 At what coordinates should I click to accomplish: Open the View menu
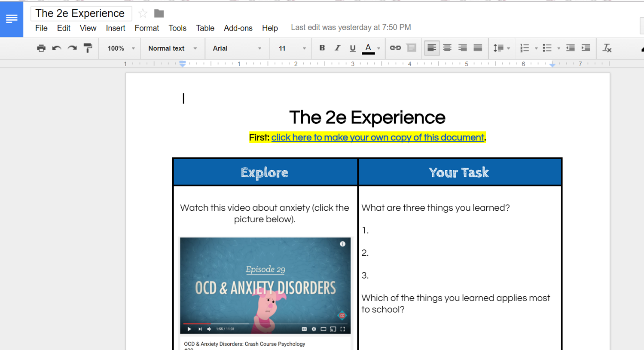tap(88, 28)
